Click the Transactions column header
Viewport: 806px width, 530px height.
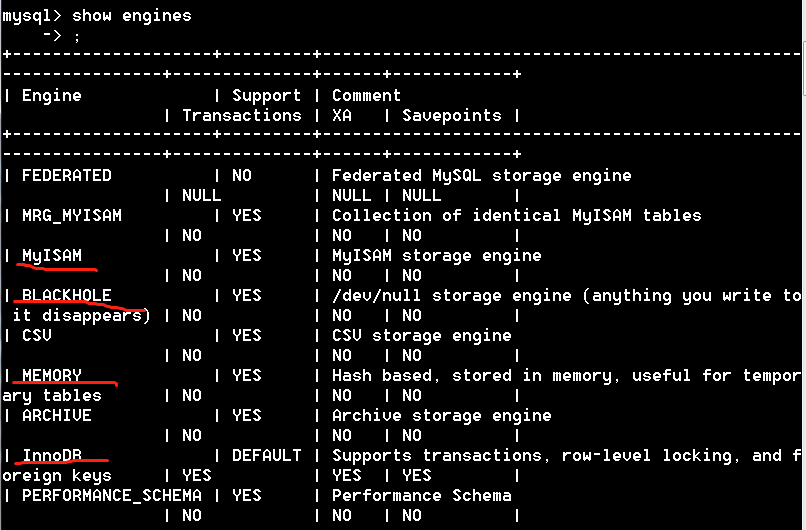(241, 116)
